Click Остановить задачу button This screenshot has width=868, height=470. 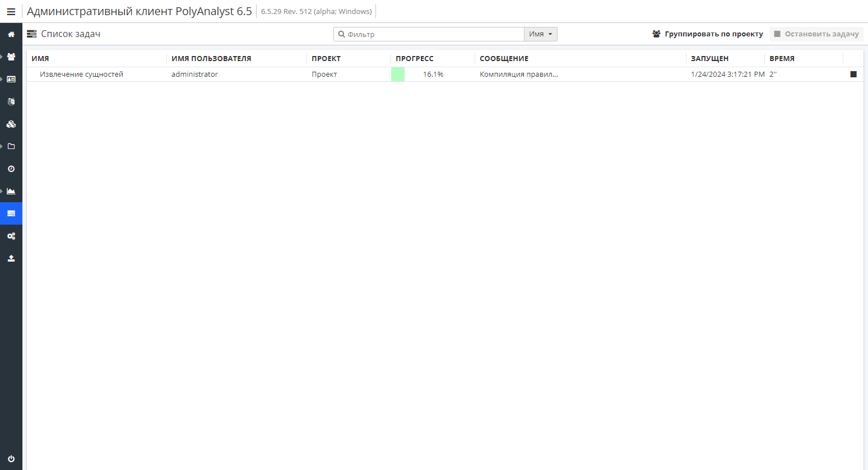click(x=816, y=34)
